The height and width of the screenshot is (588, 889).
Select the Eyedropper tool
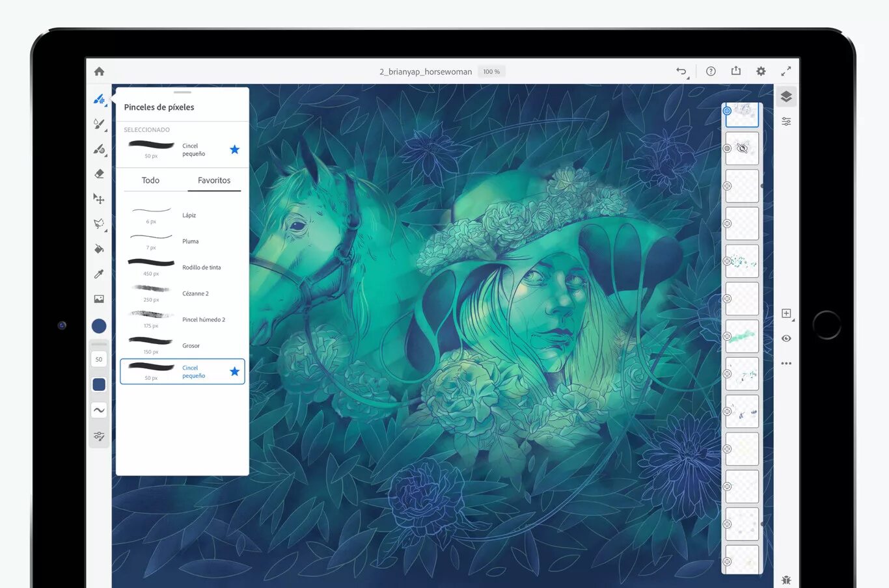click(99, 274)
